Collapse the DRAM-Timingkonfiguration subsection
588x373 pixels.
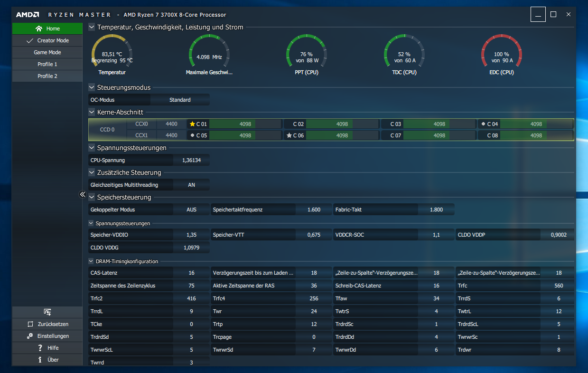91,261
